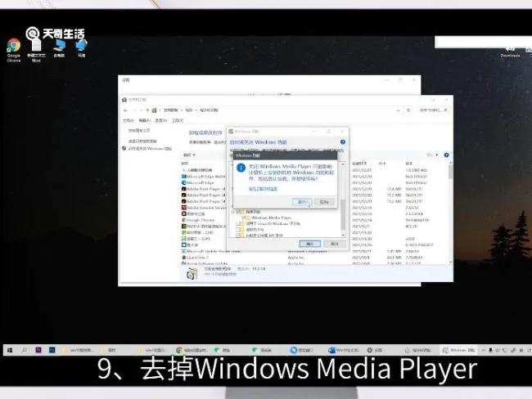Screen dimensions: 532x399
Task: Click 是(Y) in the confirmation dialog
Action: pos(302,202)
